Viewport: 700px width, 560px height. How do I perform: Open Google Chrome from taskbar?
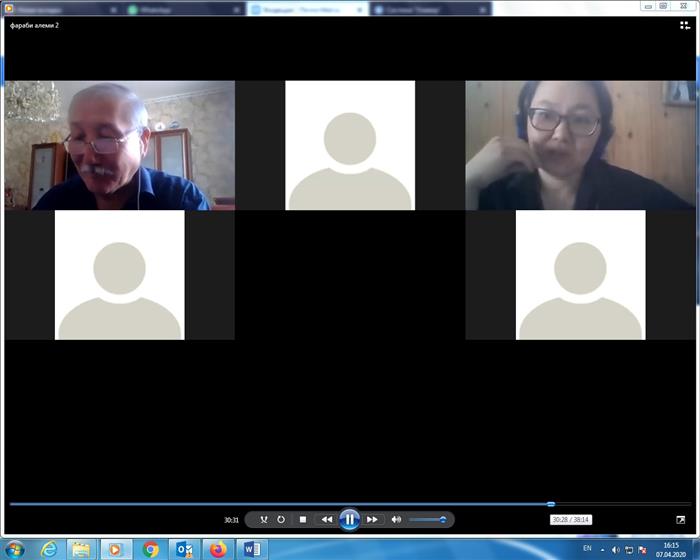[x=151, y=549]
